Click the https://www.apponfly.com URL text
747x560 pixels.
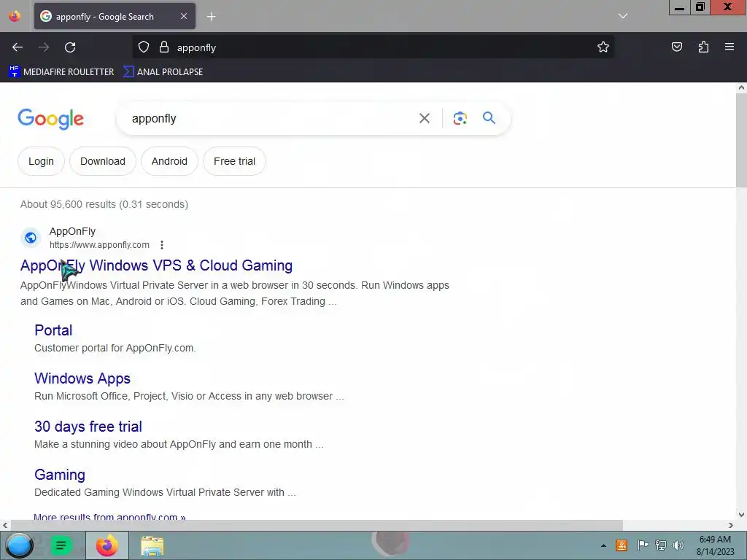[x=99, y=245]
